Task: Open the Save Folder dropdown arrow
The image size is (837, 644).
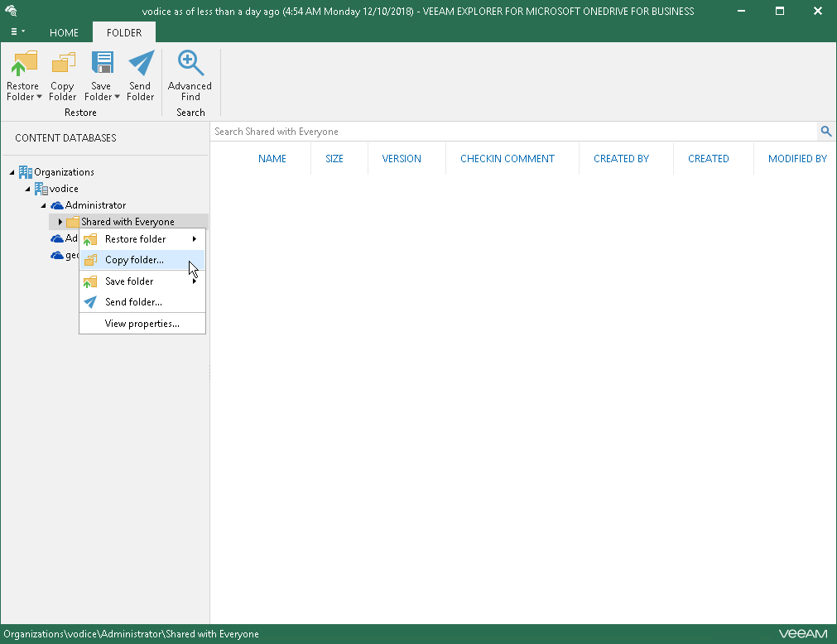Action: pos(117,97)
